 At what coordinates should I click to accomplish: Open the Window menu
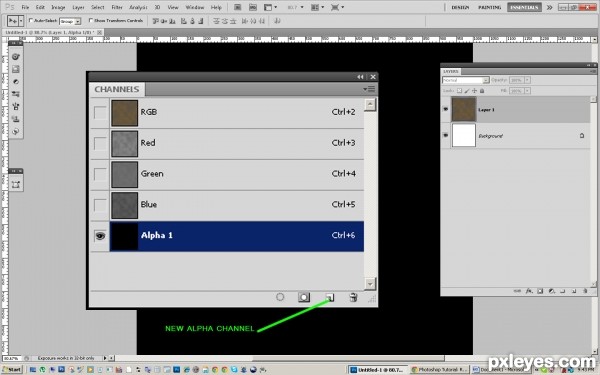pos(195,7)
